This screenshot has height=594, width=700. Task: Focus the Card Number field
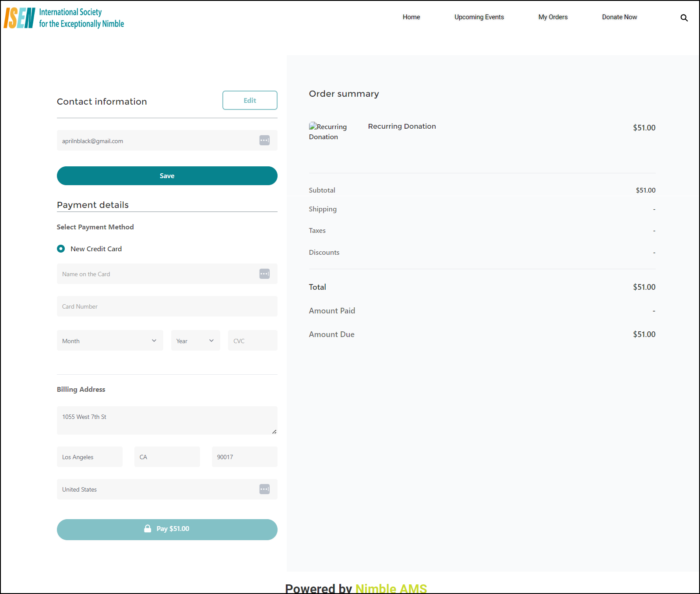167,306
